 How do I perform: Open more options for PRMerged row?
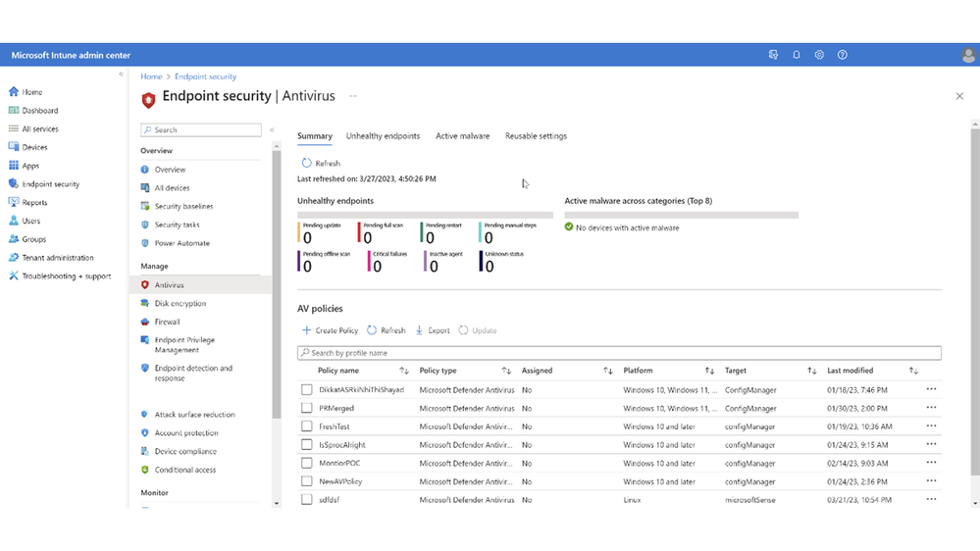[931, 407]
